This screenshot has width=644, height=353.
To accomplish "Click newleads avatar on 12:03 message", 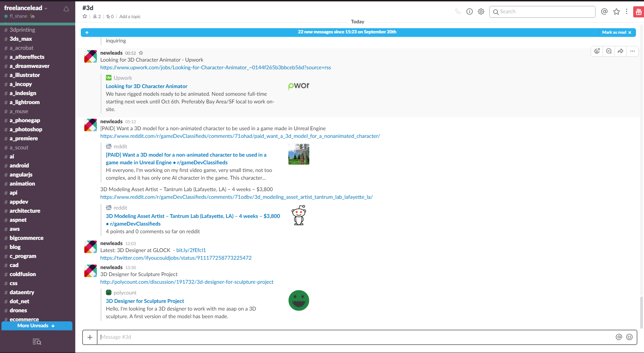I will [91, 247].
